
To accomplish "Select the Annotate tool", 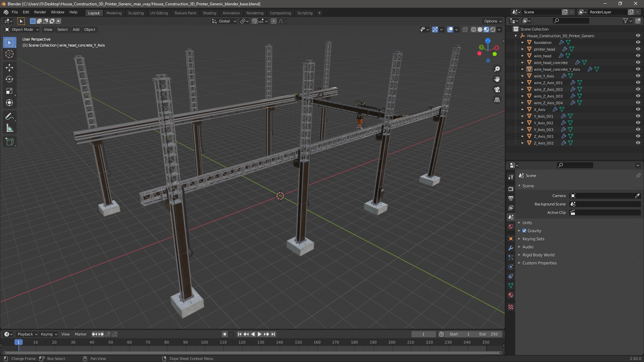I will pyautogui.click(x=9, y=117).
